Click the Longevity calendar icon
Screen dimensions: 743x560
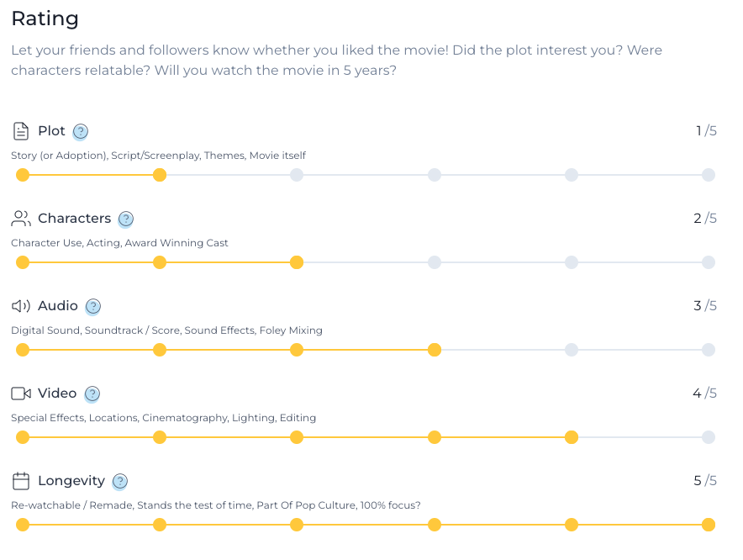[x=21, y=481]
